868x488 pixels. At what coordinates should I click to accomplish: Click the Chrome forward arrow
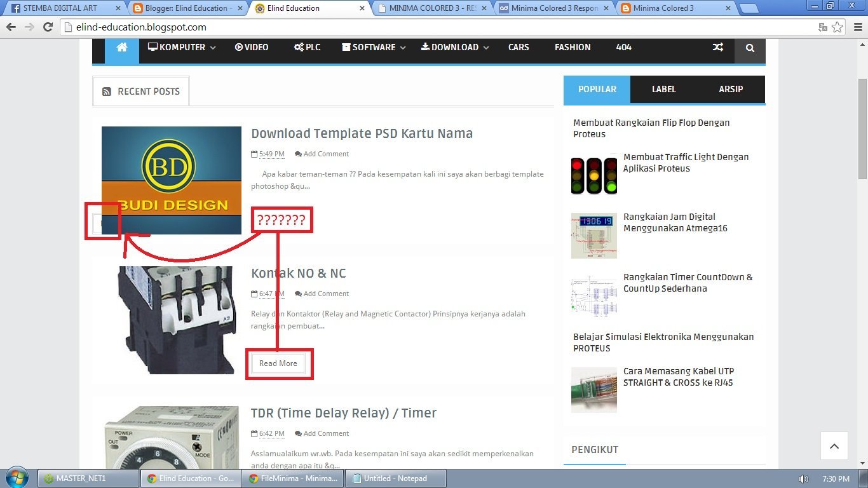[x=29, y=27]
